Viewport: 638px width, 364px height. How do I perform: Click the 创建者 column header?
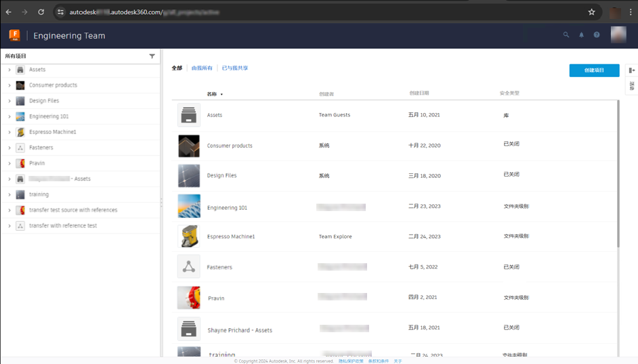(x=326, y=94)
